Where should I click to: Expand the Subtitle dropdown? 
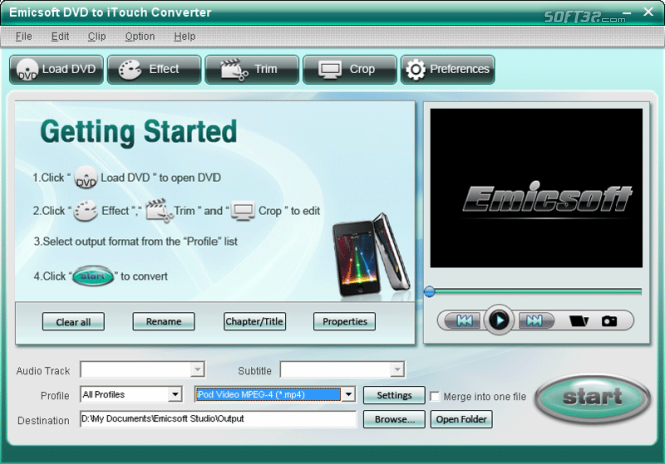point(397,369)
